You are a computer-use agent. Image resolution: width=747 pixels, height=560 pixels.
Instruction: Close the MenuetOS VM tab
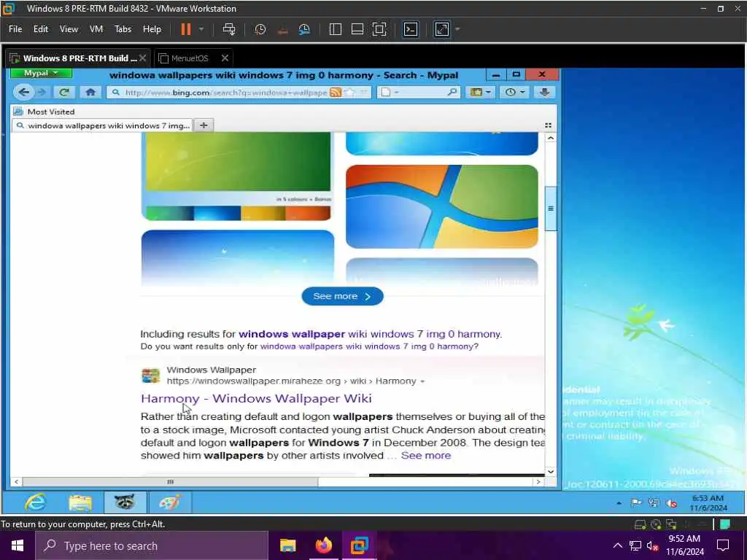click(225, 58)
